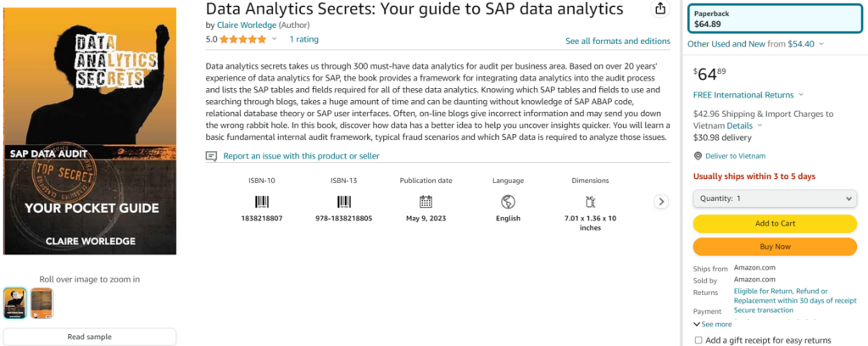Click the ISBN-13 barcode icon
868x346 pixels.
tap(344, 202)
